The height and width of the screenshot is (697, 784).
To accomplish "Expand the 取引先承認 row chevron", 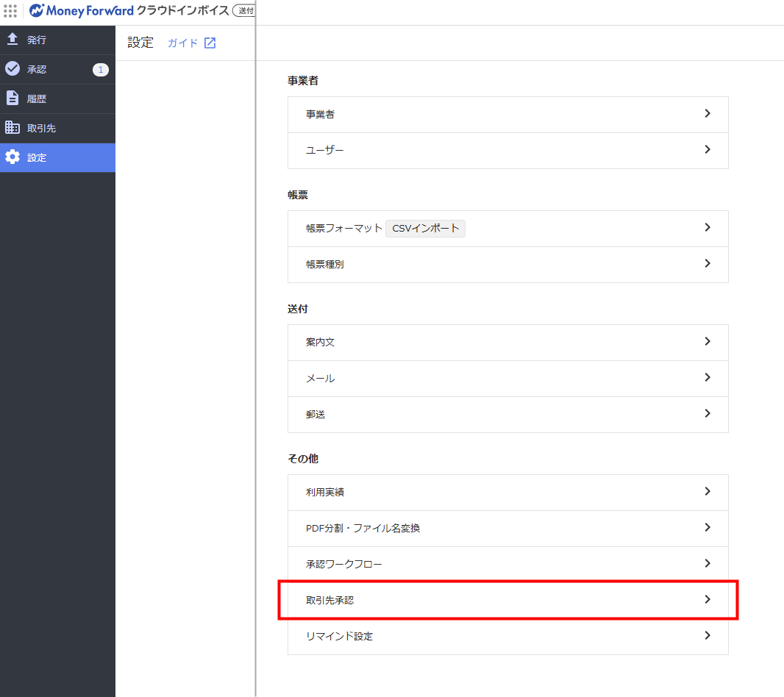I will click(x=707, y=600).
